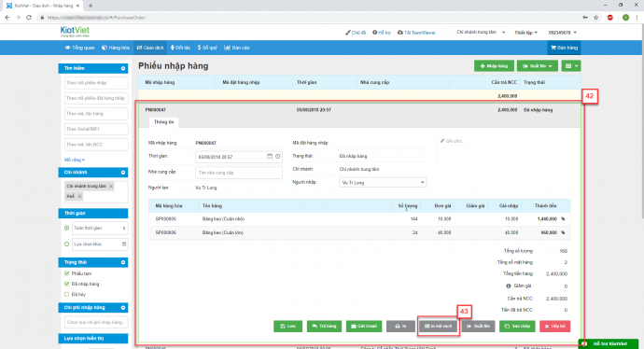Open the 092345678 account dropdown
Image resolution: width=644 pixels, height=349 pixels.
pos(562,33)
